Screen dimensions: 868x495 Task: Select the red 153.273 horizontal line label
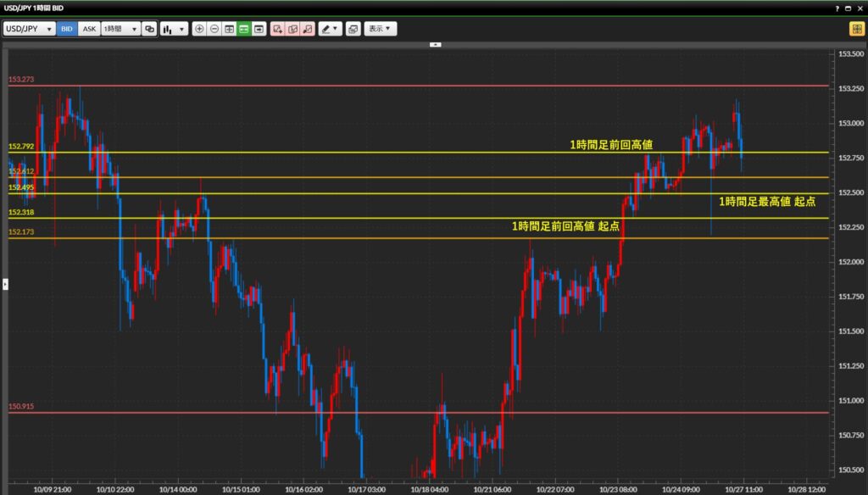[x=21, y=80]
